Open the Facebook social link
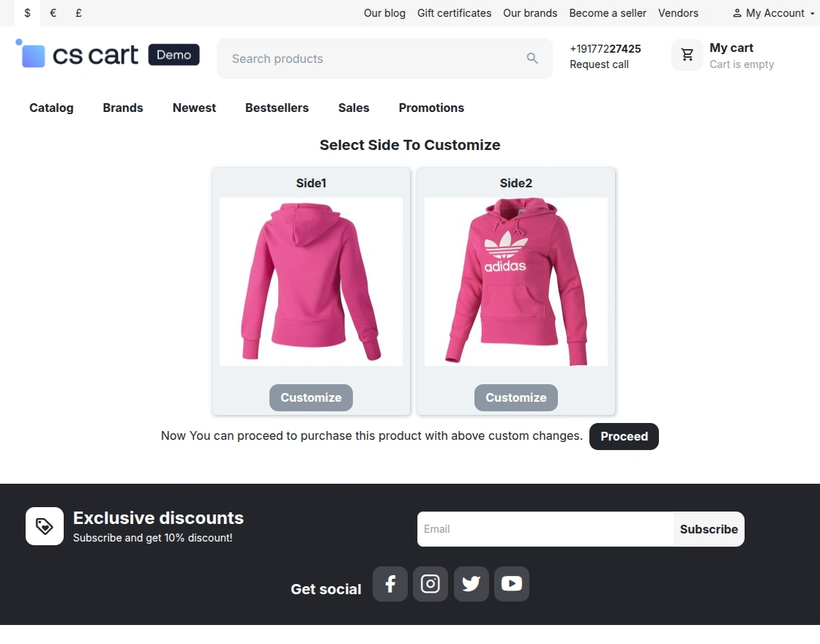Image resolution: width=820 pixels, height=644 pixels. click(390, 584)
